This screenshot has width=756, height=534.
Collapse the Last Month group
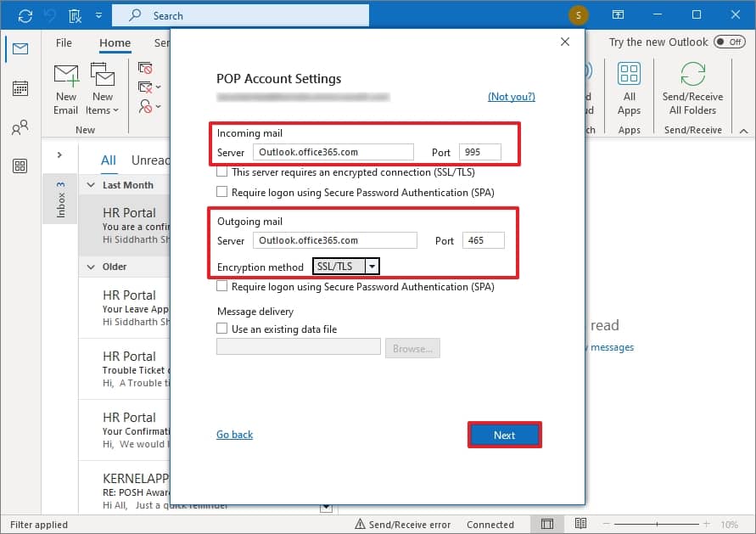pos(91,185)
